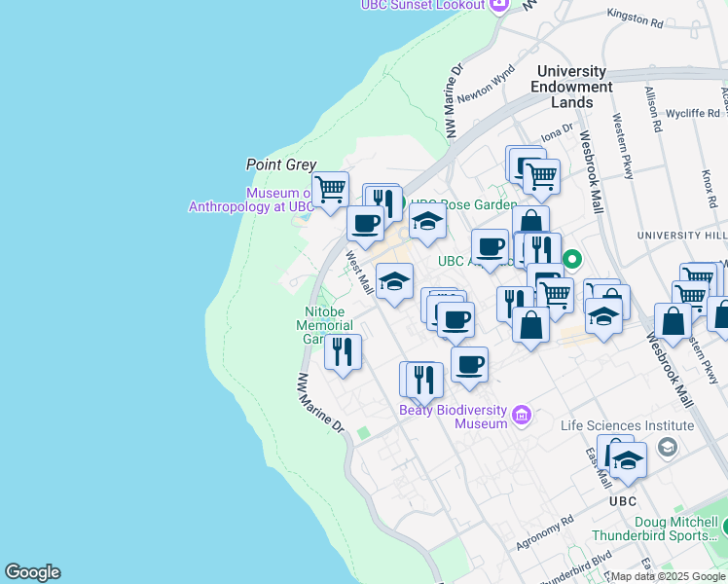Open the UBC Sunset Lookout pin icon

[x=500, y=6]
